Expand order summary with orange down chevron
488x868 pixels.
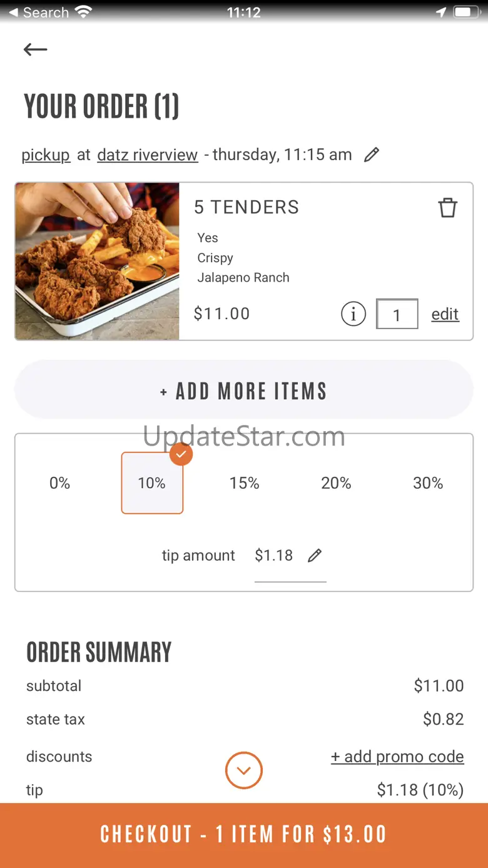tap(244, 770)
